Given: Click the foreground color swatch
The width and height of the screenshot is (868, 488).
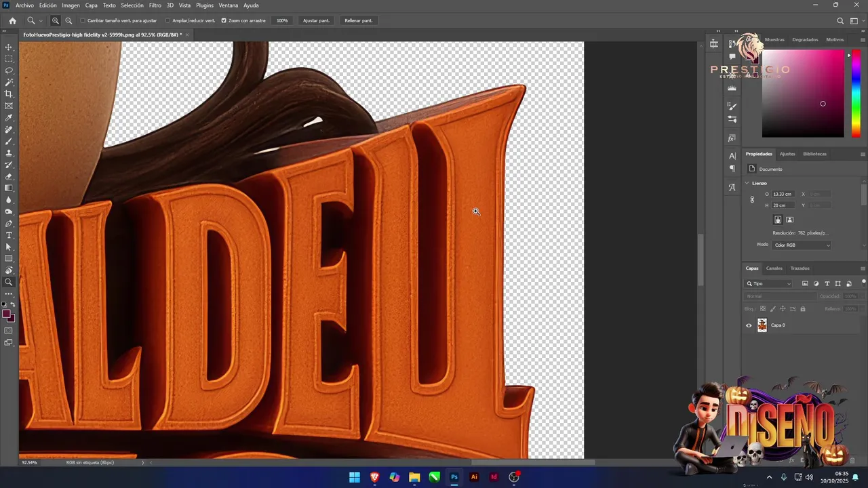Looking at the screenshot, I should [6, 314].
